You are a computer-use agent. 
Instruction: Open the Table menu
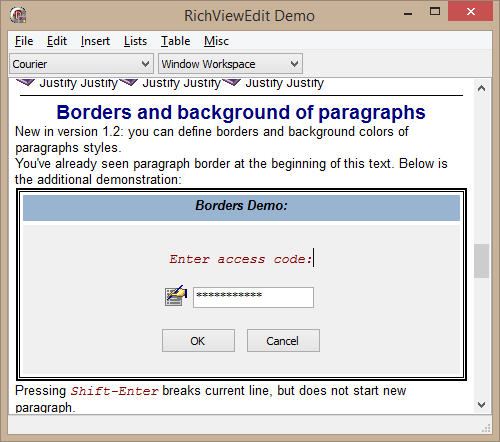pos(176,41)
